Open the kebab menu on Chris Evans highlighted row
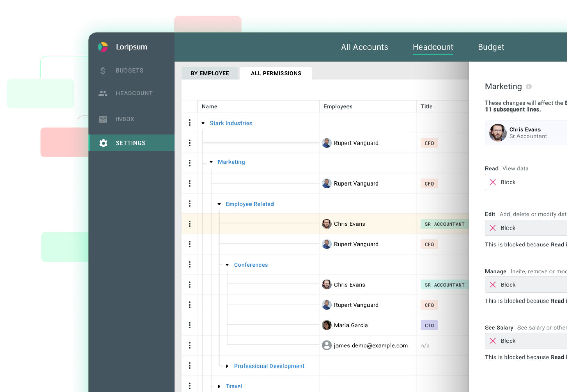 pos(190,224)
